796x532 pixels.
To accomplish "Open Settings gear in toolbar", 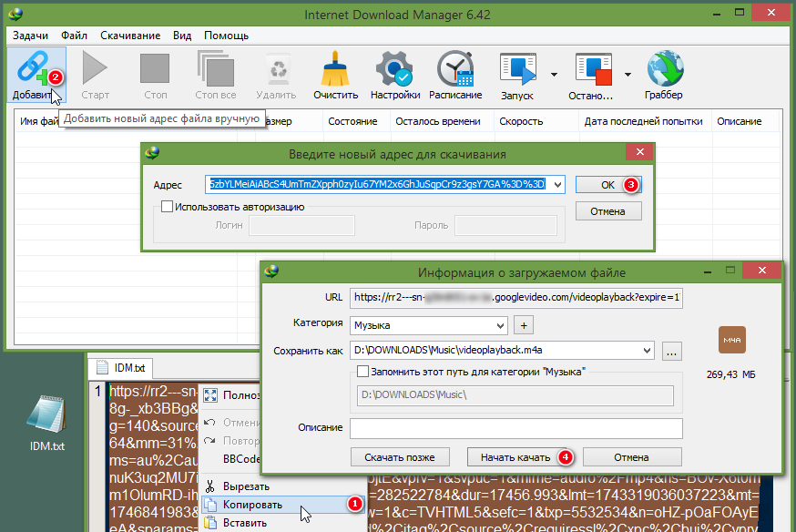I will (x=395, y=70).
